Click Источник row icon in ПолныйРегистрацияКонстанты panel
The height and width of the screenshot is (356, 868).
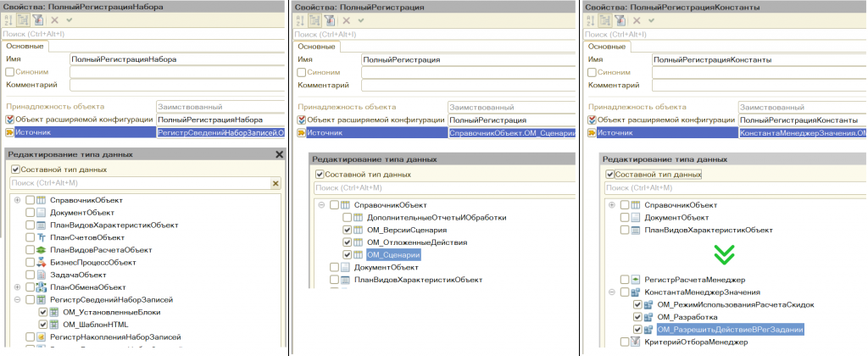592,132
